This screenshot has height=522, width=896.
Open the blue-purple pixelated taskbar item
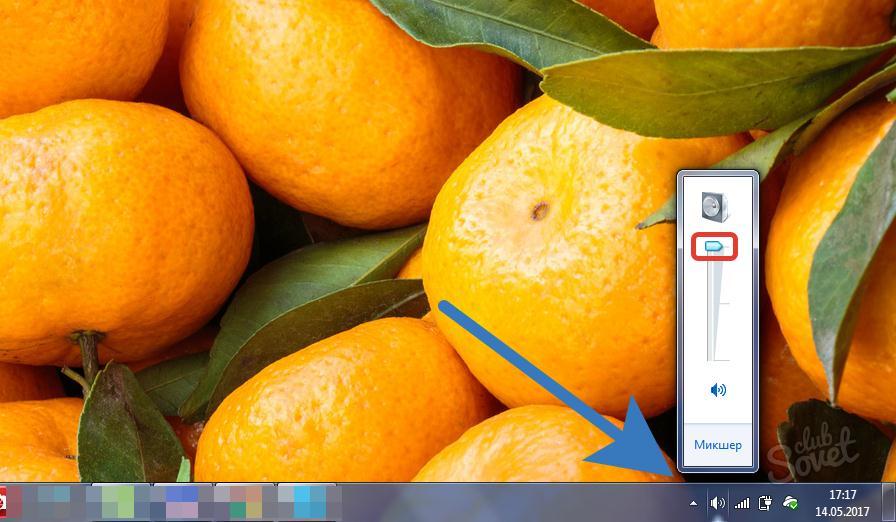tap(181, 502)
